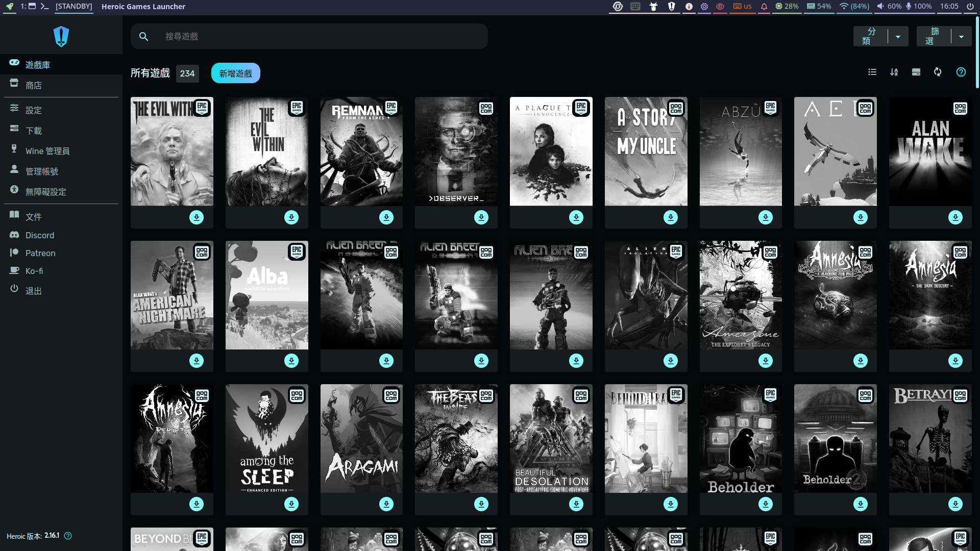
Task: Download Amnesia Rebirth game
Action: (197, 504)
